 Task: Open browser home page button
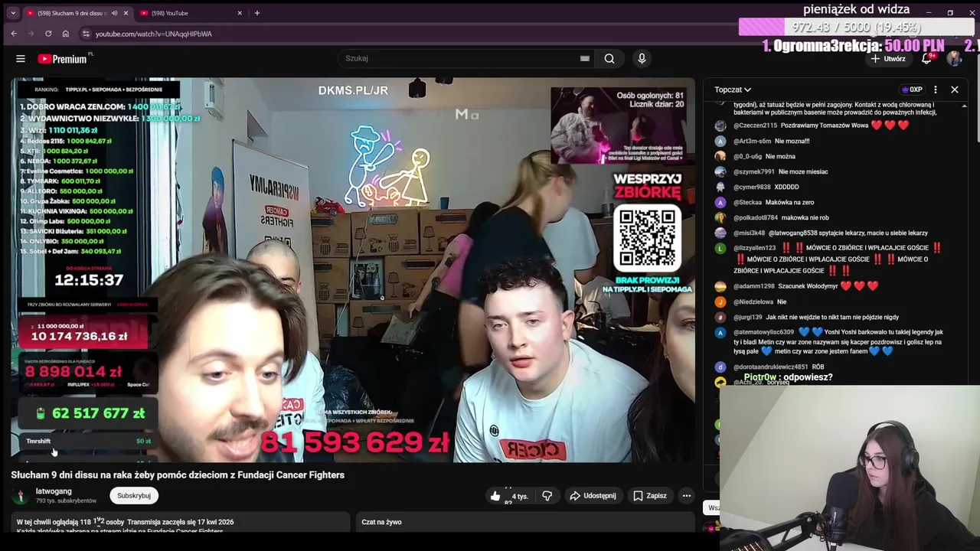tap(65, 34)
